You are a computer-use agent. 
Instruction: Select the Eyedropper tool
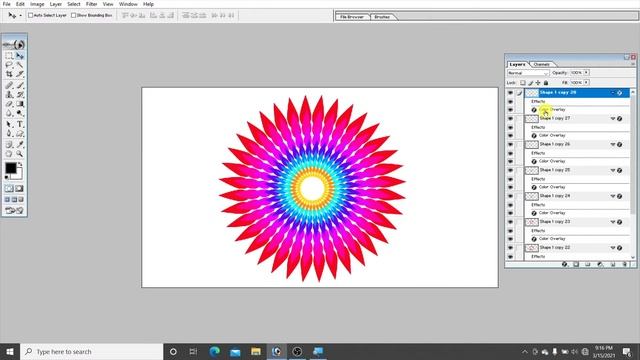tap(20, 144)
